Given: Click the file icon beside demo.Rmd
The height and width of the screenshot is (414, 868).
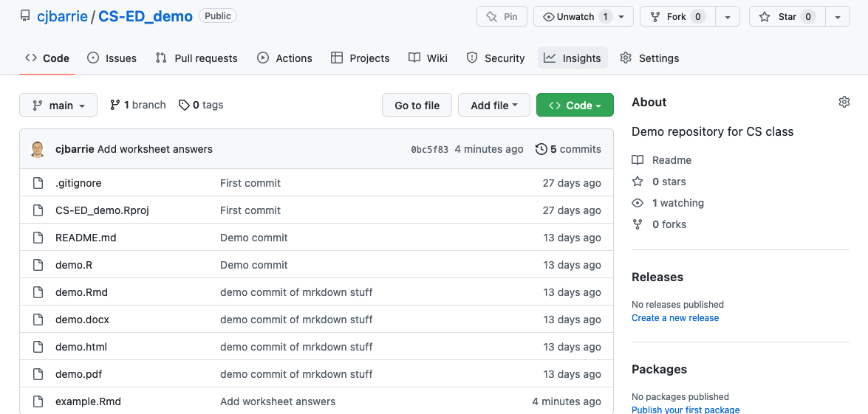Looking at the screenshot, I should pyautogui.click(x=38, y=292).
